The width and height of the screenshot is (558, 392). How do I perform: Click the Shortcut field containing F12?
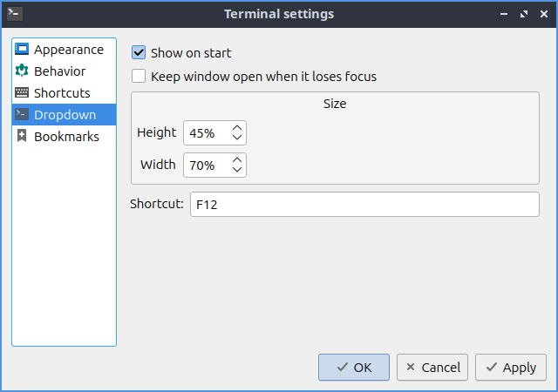364,205
